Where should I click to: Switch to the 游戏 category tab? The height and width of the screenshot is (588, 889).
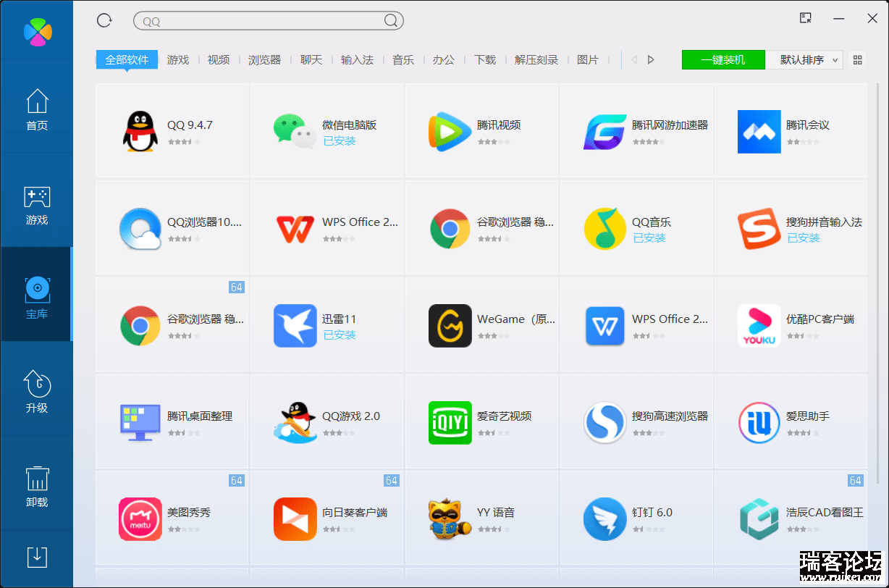178,60
